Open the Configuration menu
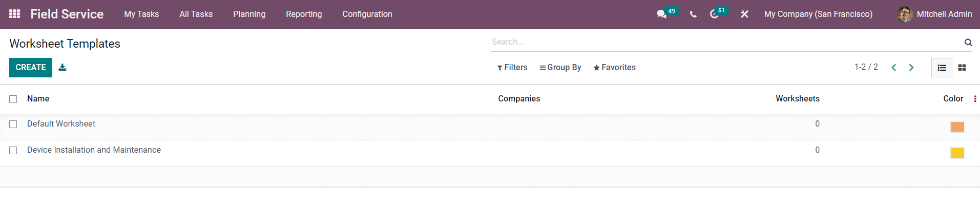The height and width of the screenshot is (207, 980). click(x=367, y=14)
